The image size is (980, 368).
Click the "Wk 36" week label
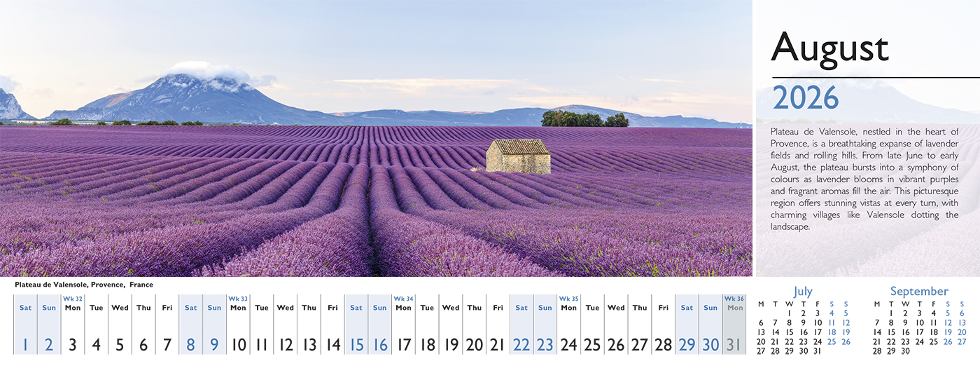pos(734,299)
